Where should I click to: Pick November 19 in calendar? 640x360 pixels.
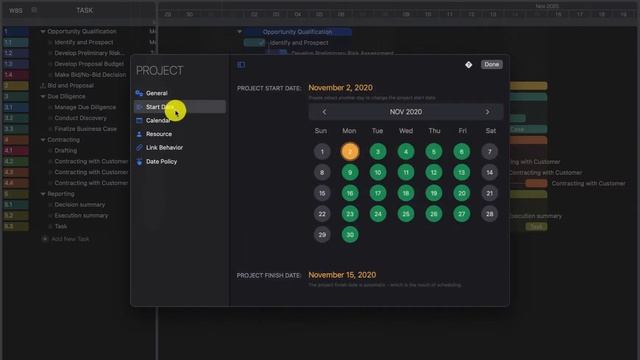point(434,193)
